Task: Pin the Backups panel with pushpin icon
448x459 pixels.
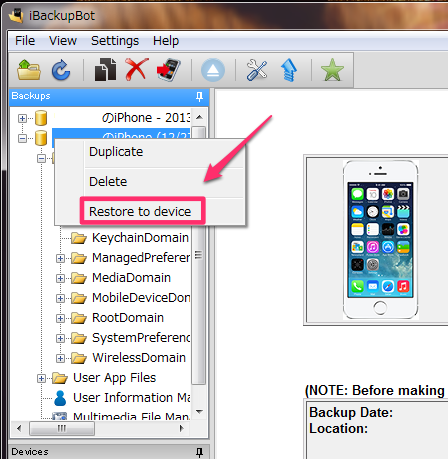Action: (199, 97)
